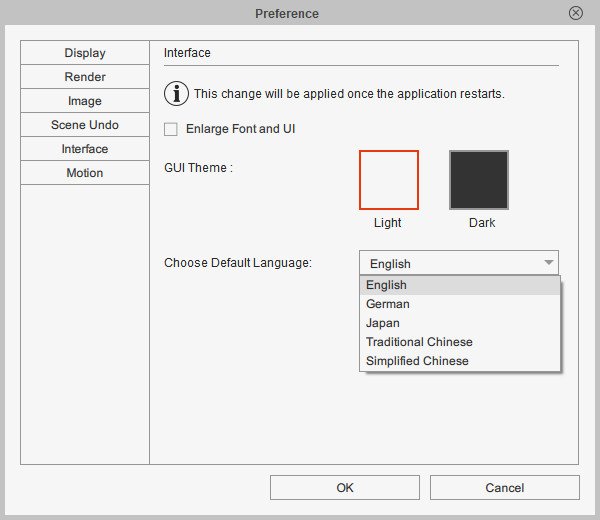This screenshot has height=520, width=600.
Task: Go to the Image preferences tab
Action: click(x=85, y=101)
